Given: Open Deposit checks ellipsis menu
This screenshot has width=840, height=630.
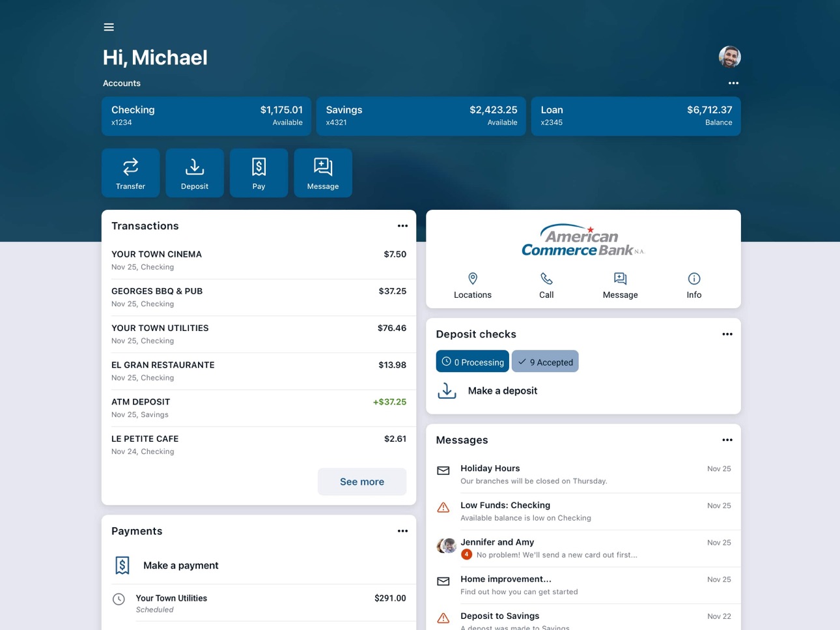Looking at the screenshot, I should [727, 334].
